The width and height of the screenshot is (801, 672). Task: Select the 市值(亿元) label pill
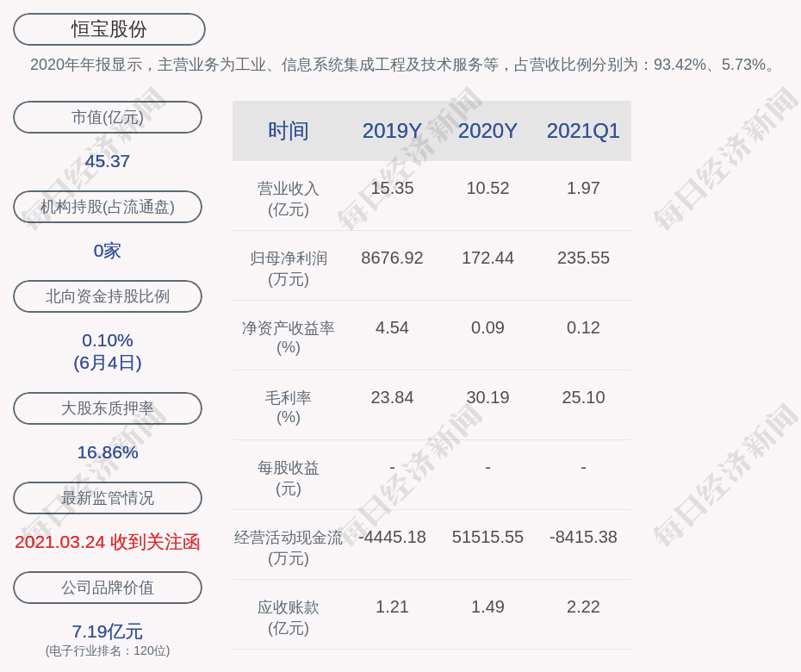108,117
